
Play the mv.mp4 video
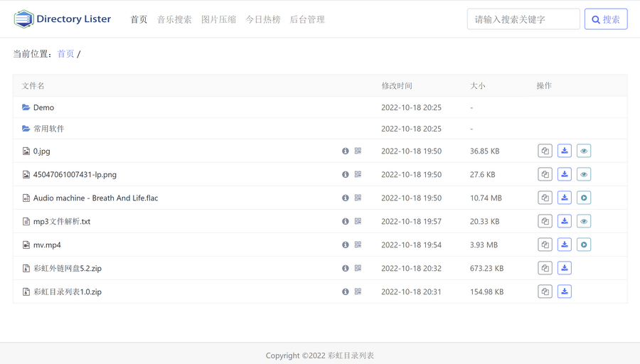pyautogui.click(x=584, y=245)
